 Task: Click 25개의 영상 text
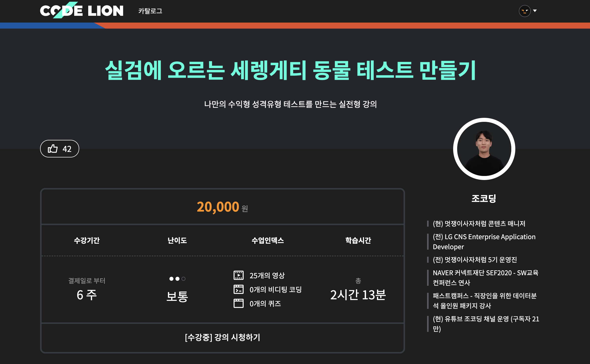(267, 276)
